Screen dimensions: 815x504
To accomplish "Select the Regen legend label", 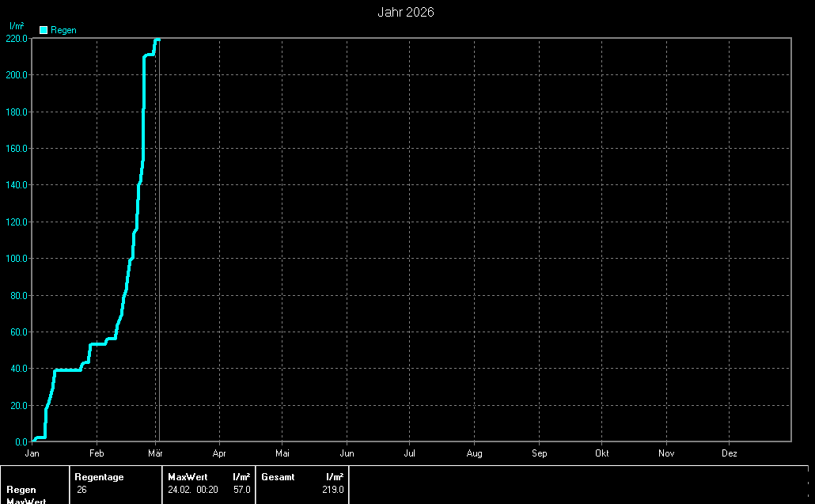I will (63, 30).
